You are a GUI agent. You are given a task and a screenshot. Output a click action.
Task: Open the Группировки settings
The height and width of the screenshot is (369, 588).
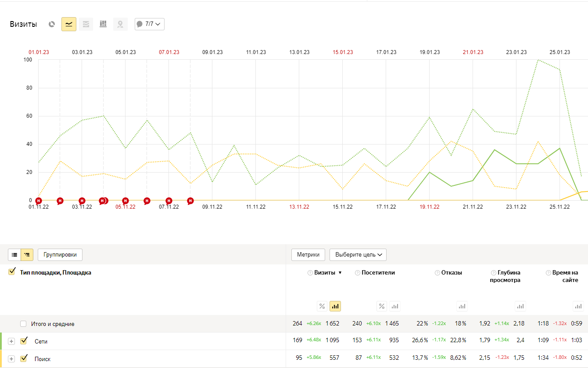60,255
